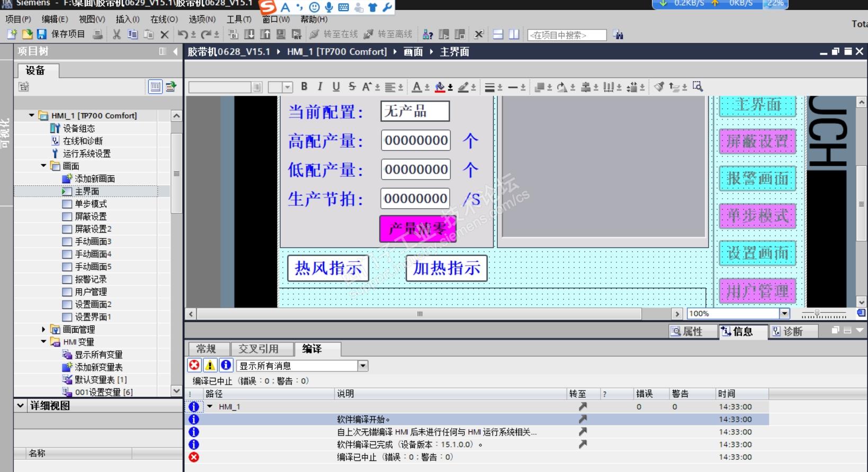Click the download to device icon

point(249,34)
